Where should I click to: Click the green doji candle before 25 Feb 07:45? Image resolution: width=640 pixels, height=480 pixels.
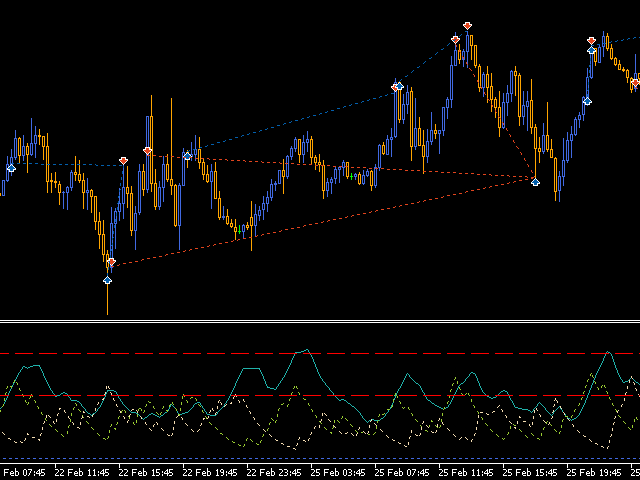pos(351,176)
